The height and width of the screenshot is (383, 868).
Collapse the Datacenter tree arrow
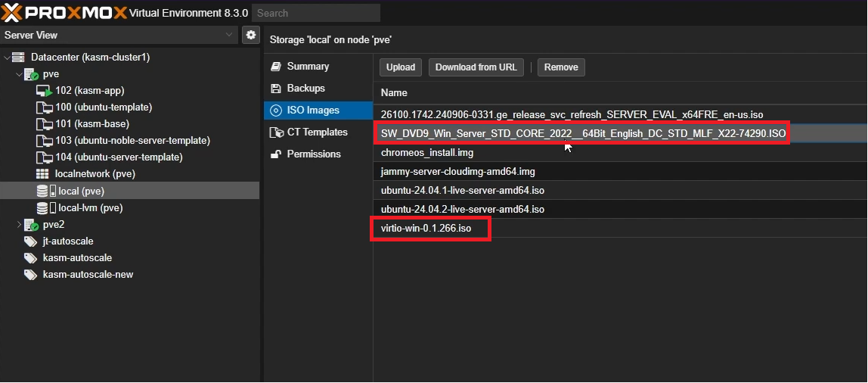(x=8, y=58)
